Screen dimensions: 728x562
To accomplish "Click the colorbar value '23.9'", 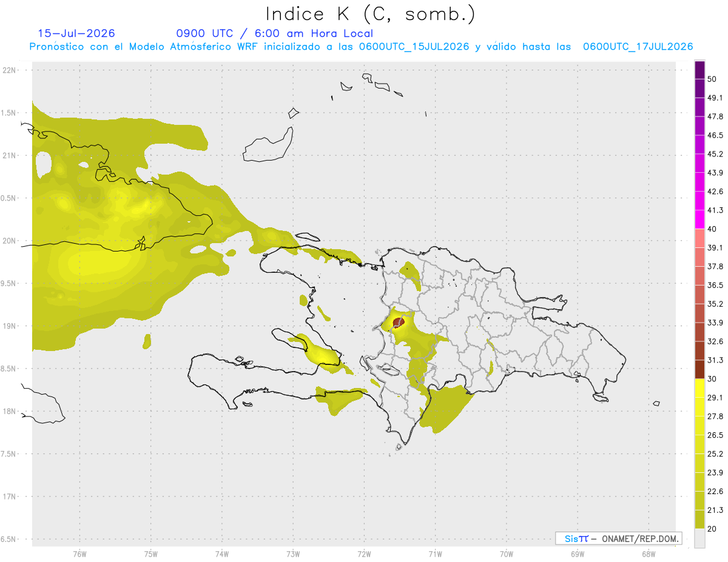I will [x=715, y=472].
